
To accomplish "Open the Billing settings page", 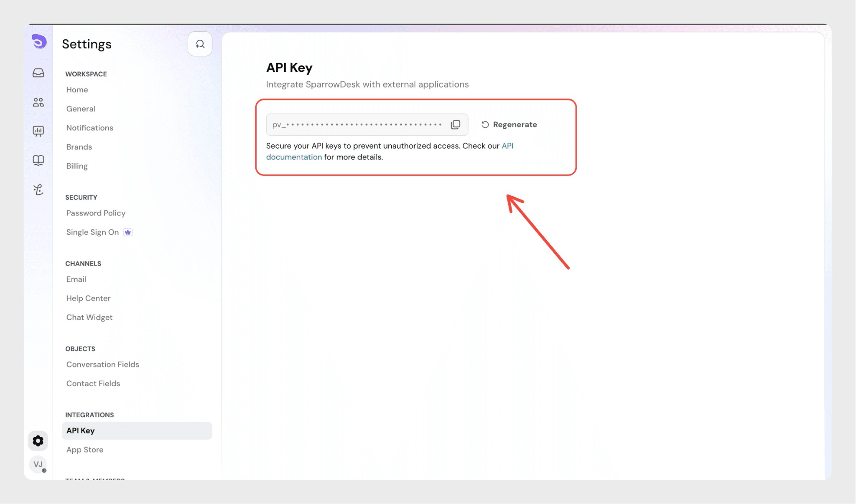I will tap(77, 166).
